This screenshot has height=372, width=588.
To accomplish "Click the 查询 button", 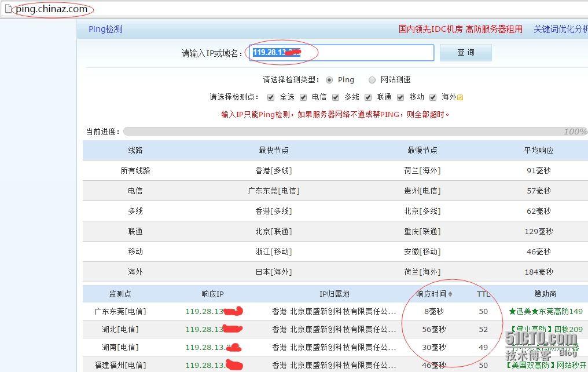I will click(x=466, y=53).
